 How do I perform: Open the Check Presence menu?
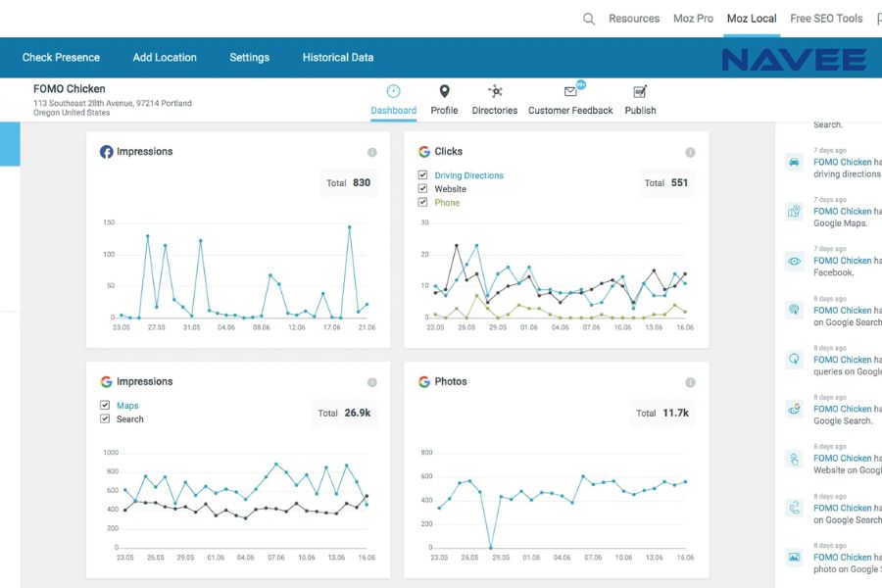(61, 58)
